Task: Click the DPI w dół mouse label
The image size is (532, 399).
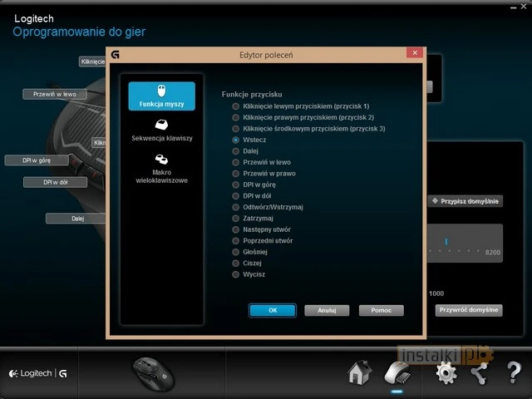Action: tap(56, 182)
